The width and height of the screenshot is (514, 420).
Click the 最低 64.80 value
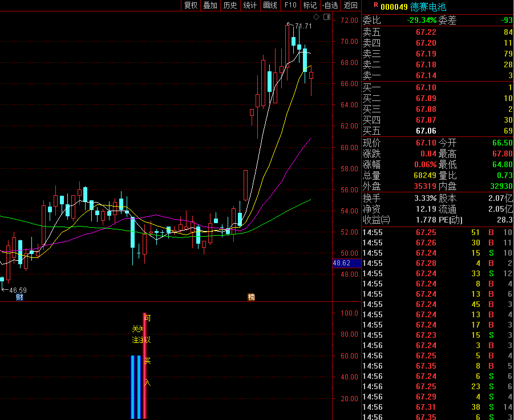click(503, 164)
